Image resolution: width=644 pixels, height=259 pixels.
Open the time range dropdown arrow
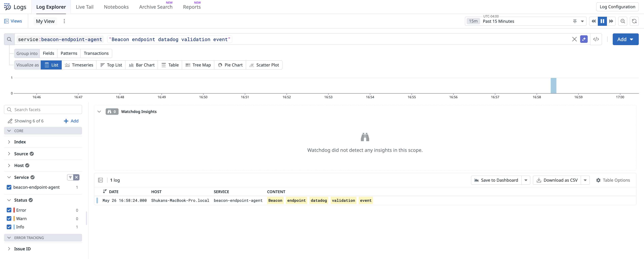click(x=582, y=21)
